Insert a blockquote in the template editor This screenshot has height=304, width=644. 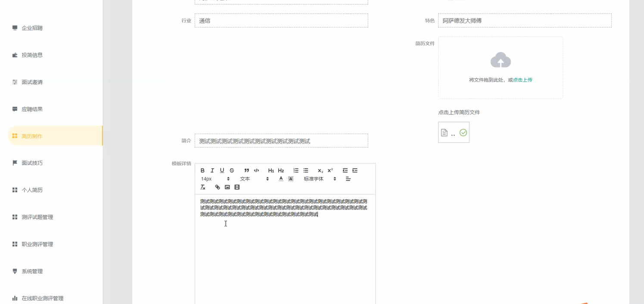[x=246, y=170]
